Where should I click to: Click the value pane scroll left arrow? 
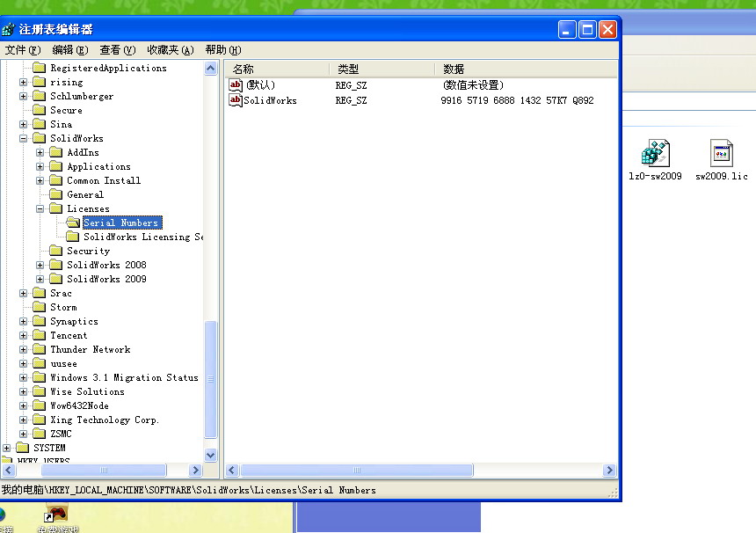coord(232,470)
